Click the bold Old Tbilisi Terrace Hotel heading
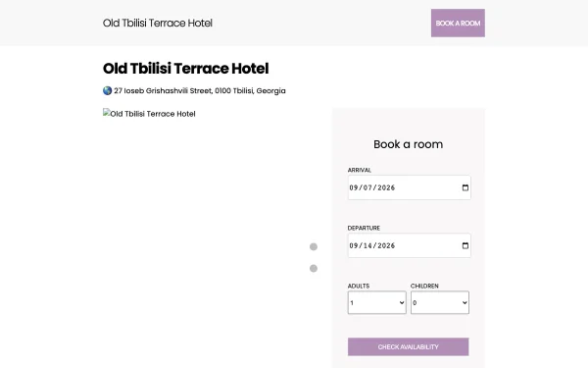Viewport: 588px width, 368px height. [185, 69]
